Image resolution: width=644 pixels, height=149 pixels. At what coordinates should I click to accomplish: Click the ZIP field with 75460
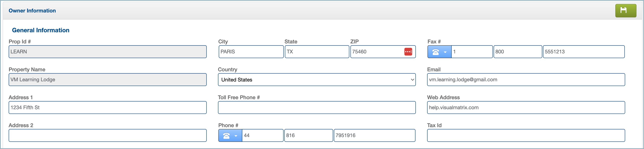(376, 52)
